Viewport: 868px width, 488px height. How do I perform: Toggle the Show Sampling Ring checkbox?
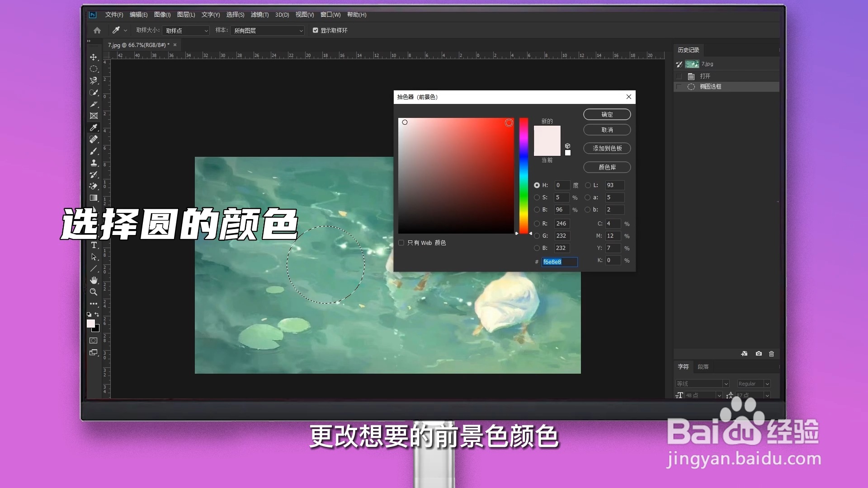point(316,30)
